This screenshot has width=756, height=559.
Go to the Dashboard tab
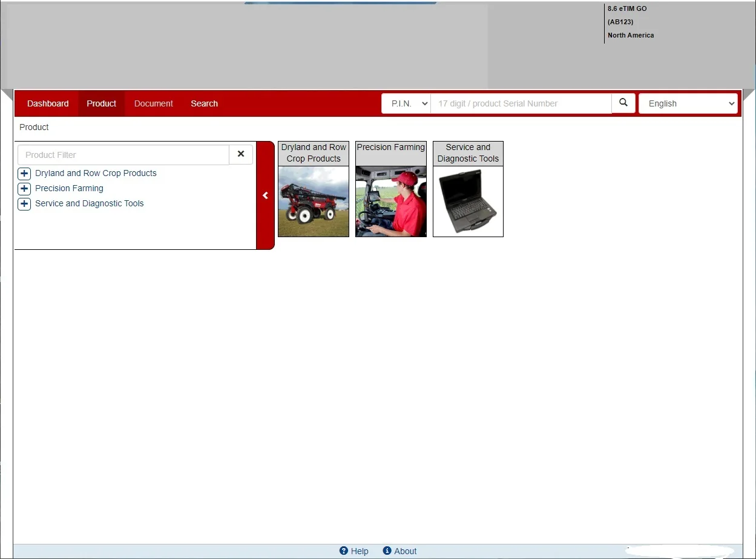[48, 103]
